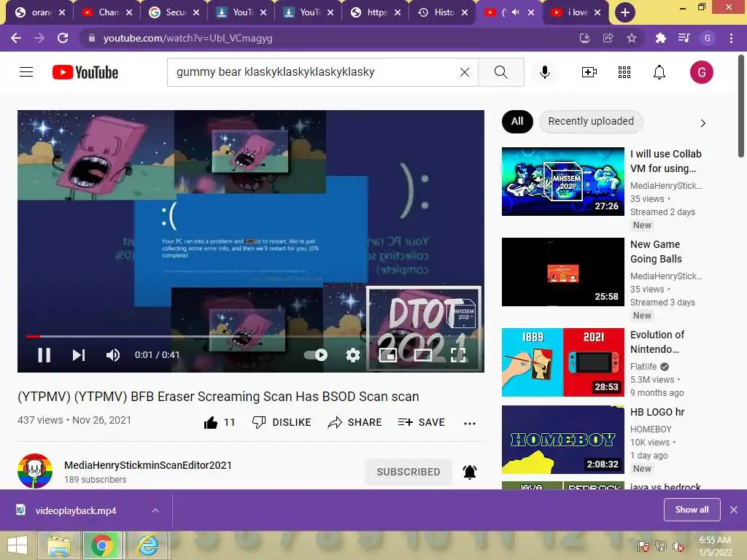The image size is (747, 560).
Task: Click SAVE to playlist
Action: pyautogui.click(x=421, y=422)
